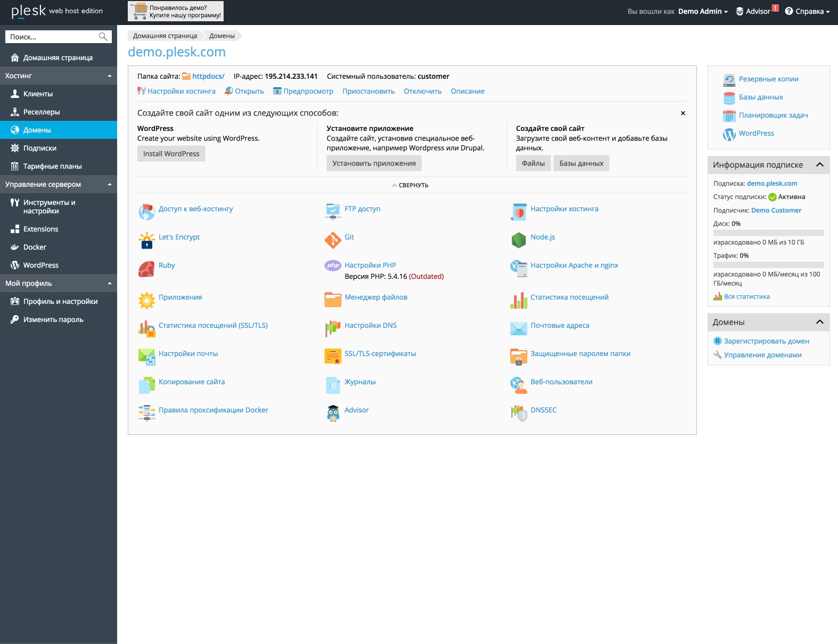Open the DNSSEC shield icon
Screen dimensions: 838x644
coord(519,414)
